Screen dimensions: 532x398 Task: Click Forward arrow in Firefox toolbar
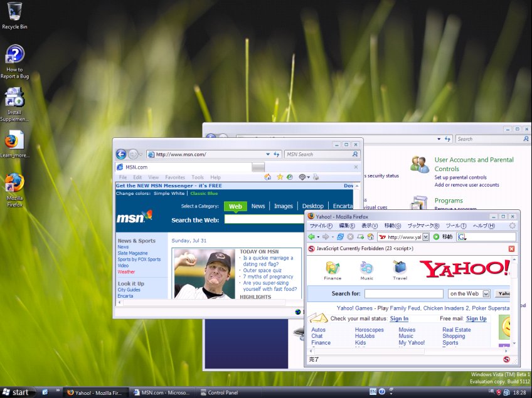coord(326,237)
